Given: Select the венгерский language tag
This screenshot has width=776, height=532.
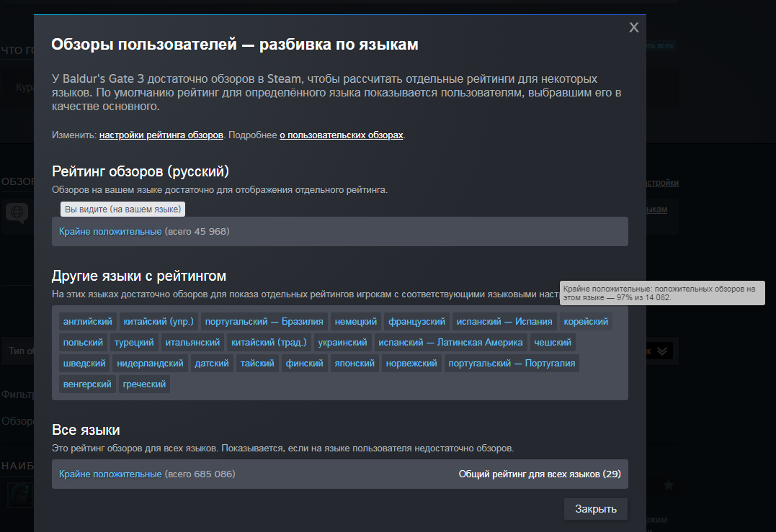Looking at the screenshot, I should pos(87,384).
